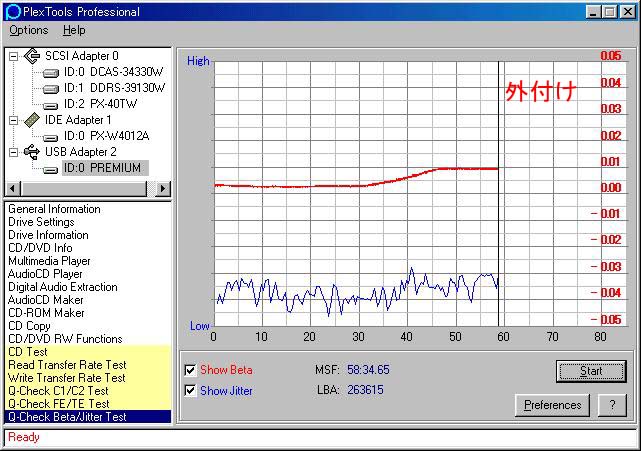Open the Preferences dialog button
This screenshot has width=641, height=451.
click(552, 405)
